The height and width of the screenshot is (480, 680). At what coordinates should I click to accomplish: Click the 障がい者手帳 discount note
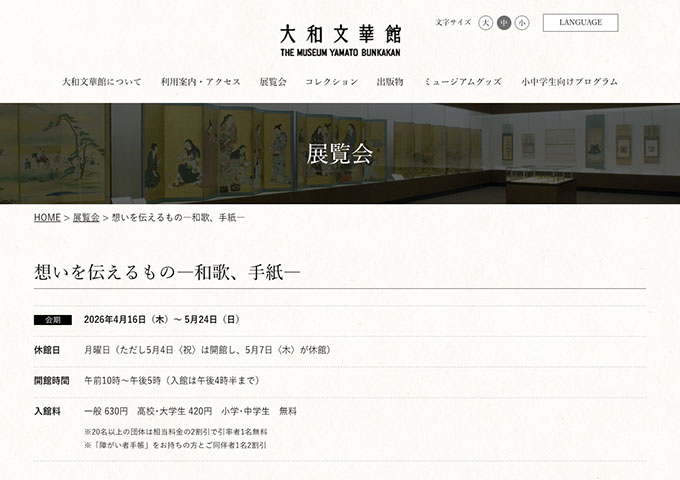click(175, 445)
